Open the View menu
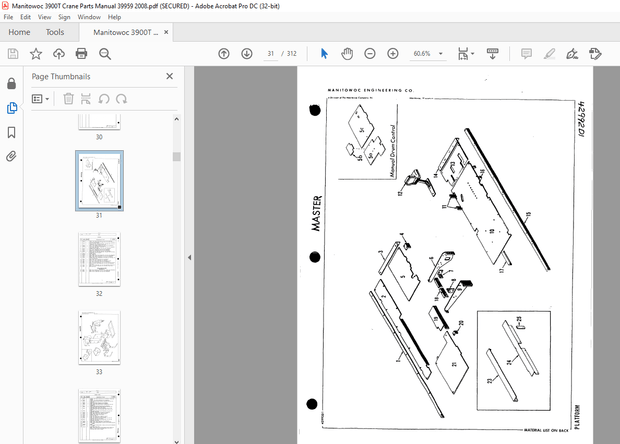The height and width of the screenshot is (444, 620). (44, 17)
